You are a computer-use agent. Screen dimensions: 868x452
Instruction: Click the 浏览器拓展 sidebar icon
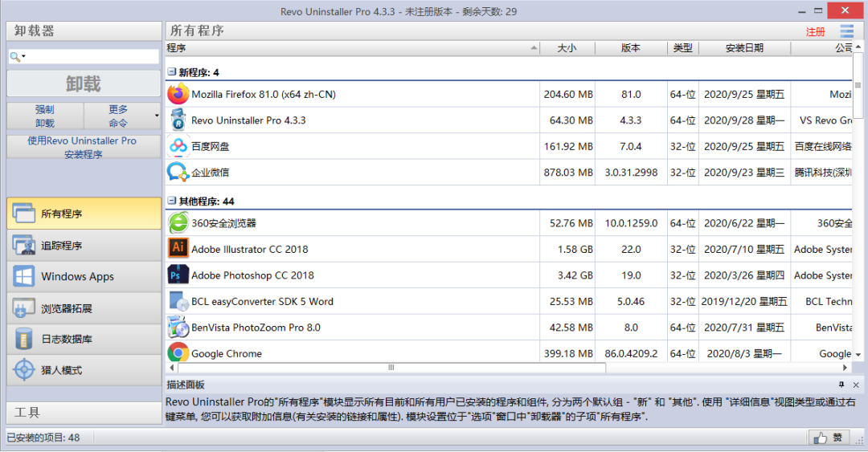click(24, 308)
